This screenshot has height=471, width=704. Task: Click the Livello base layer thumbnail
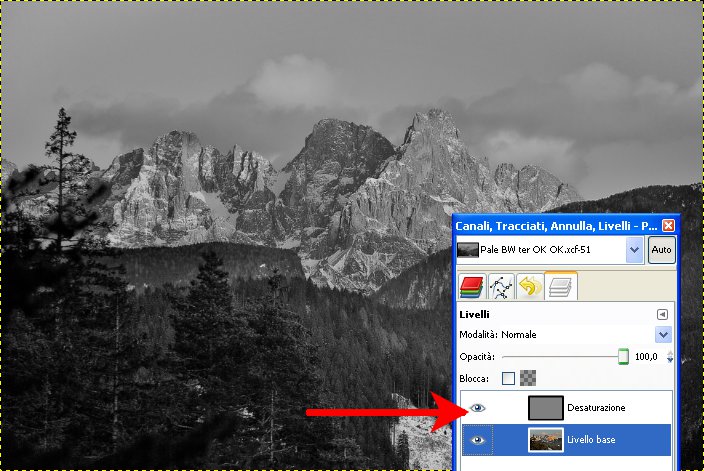point(546,440)
